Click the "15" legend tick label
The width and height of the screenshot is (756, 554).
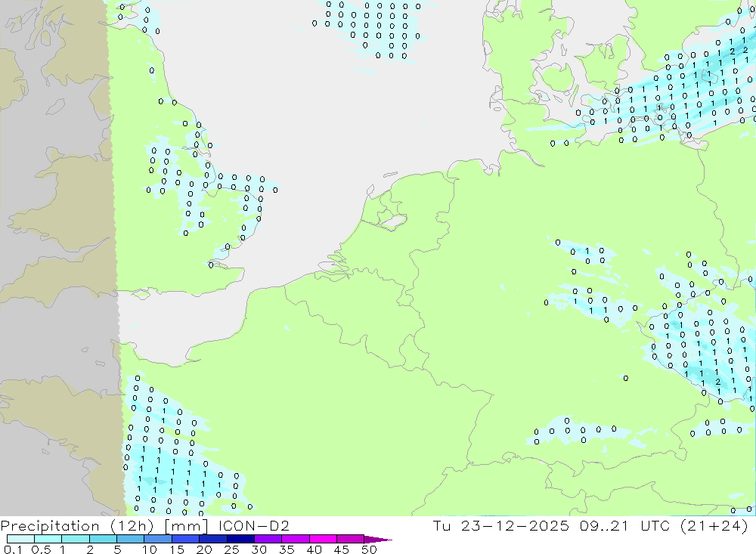(177, 549)
